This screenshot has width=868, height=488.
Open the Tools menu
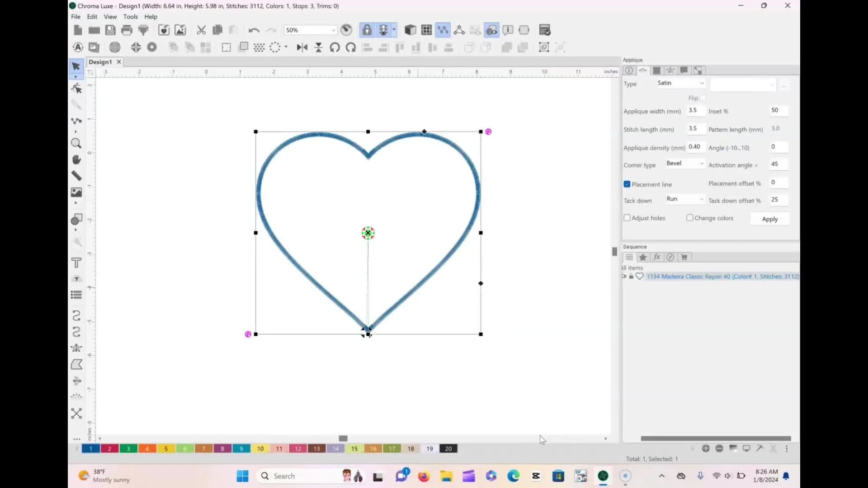click(x=131, y=17)
